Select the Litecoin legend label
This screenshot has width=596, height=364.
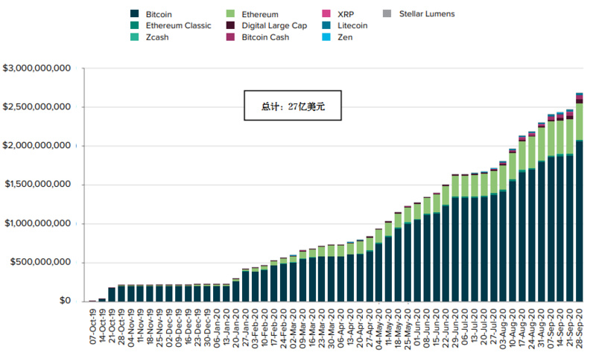coord(352,25)
